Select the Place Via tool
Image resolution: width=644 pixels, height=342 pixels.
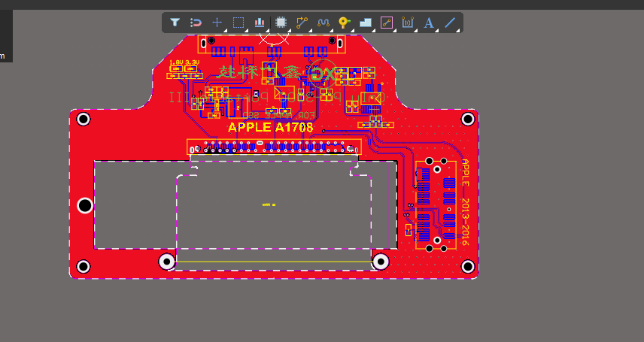(344, 22)
